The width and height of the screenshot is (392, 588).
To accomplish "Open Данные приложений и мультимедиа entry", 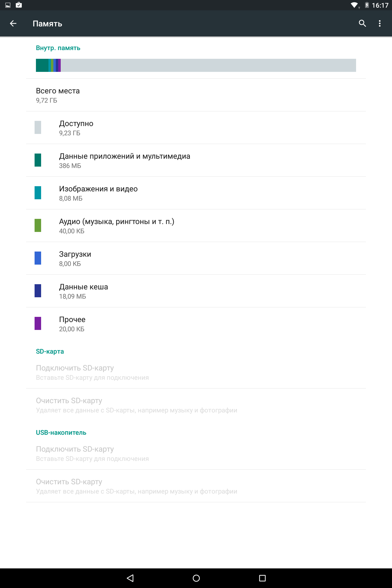I will tap(196, 160).
